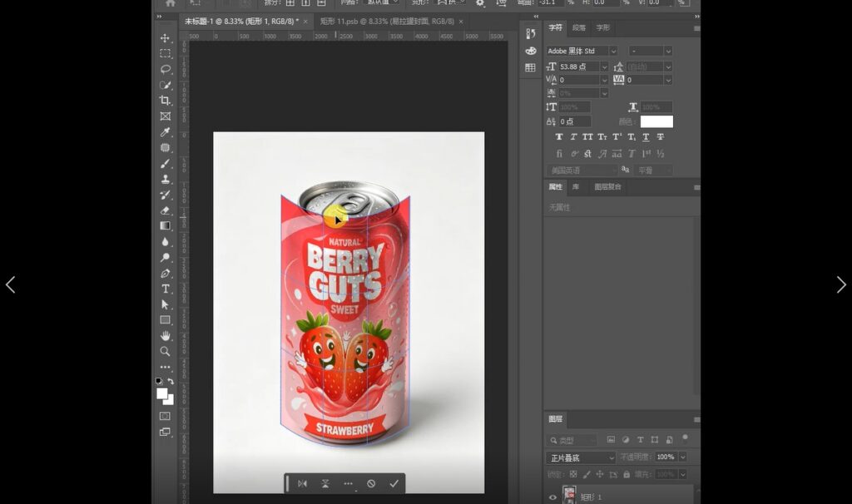Change the screen mode
Image resolution: width=852 pixels, height=504 pixels.
coord(166,432)
